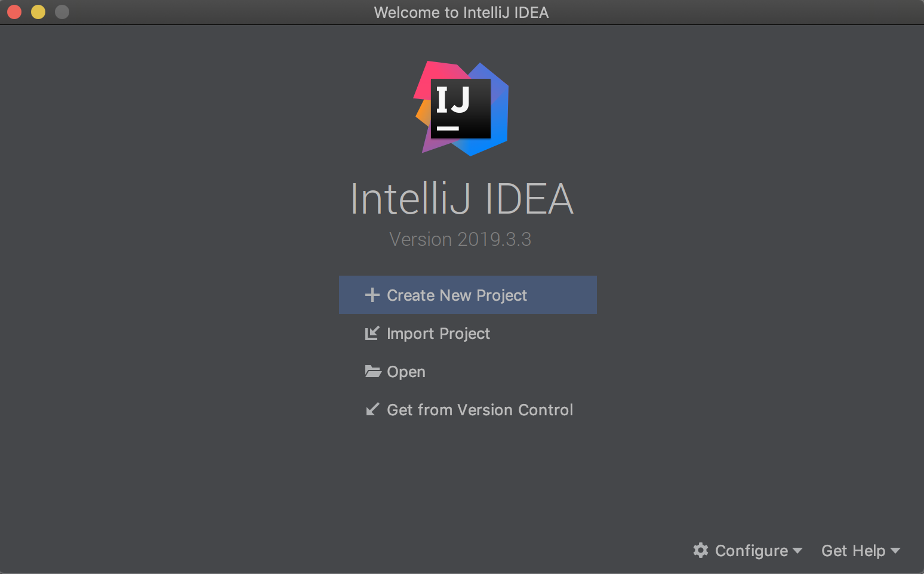Click the IntelliJ IDEA IJ logo
The height and width of the screenshot is (574, 924).
pyautogui.click(x=461, y=109)
